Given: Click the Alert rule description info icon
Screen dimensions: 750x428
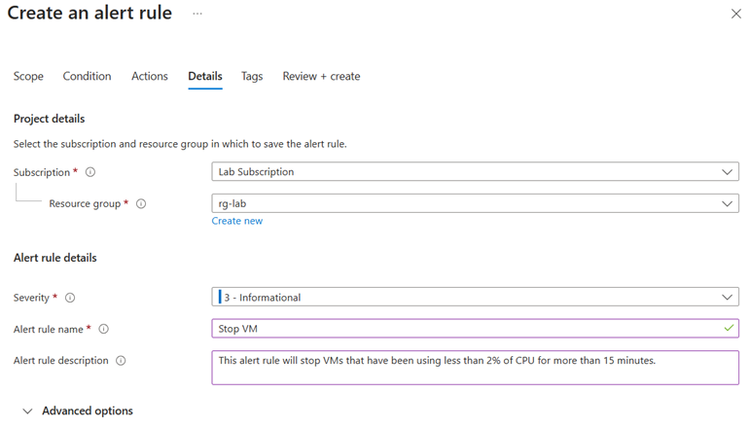Looking at the screenshot, I should [x=121, y=361].
